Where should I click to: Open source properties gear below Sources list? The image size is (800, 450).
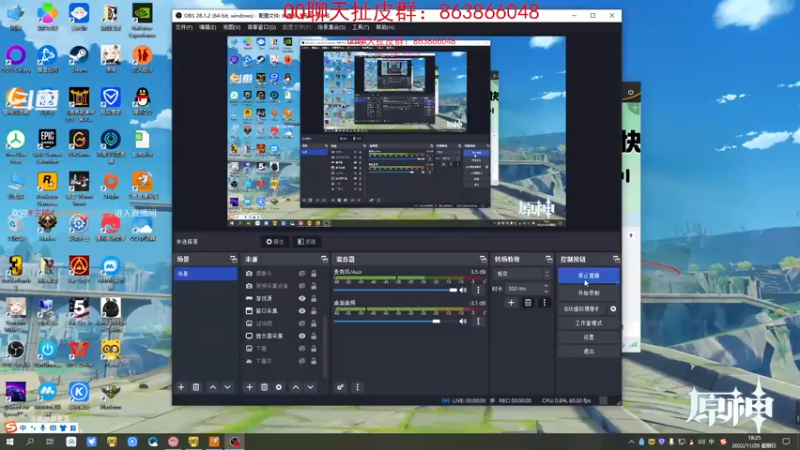tap(279, 387)
